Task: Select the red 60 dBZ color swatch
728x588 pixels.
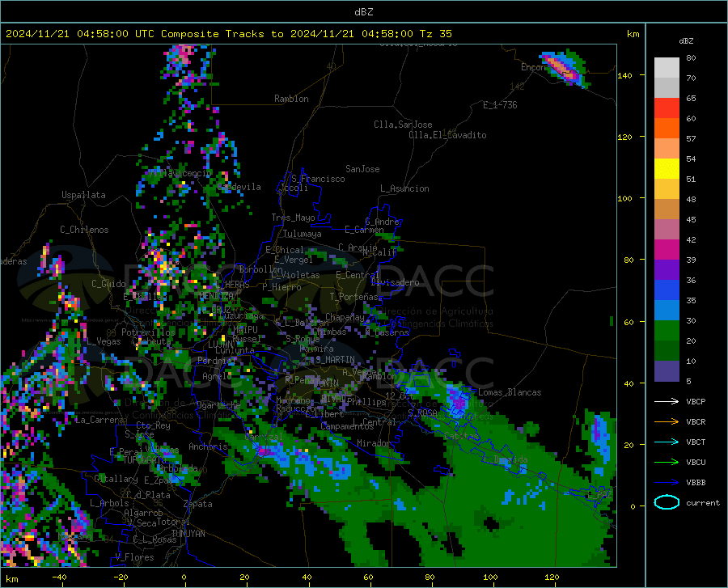Action: pyautogui.click(x=667, y=108)
